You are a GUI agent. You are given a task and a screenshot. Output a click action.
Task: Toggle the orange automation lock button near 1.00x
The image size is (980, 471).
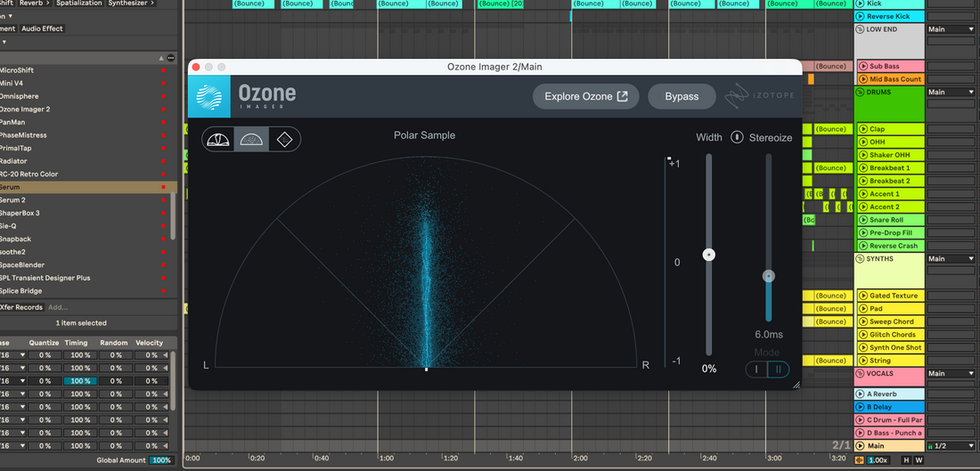pyautogui.click(x=859, y=460)
